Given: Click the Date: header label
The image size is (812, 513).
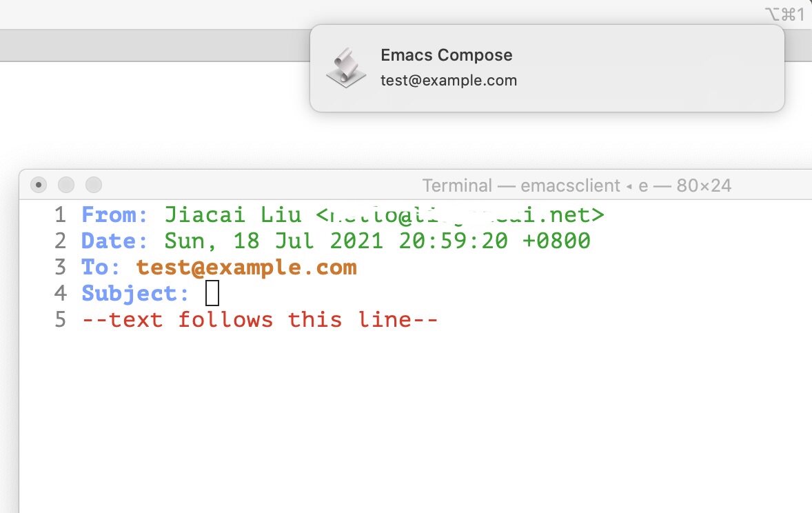Looking at the screenshot, I should click(115, 241).
